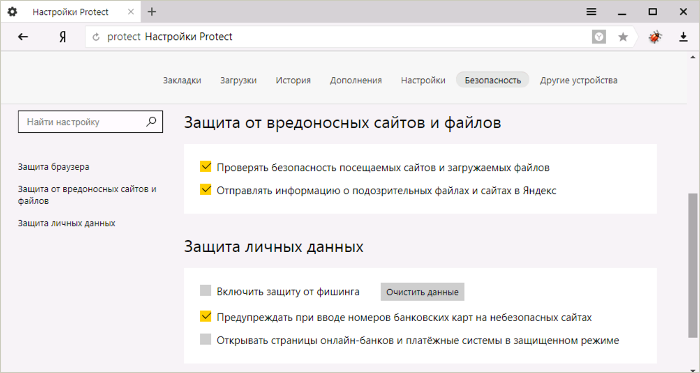Open the browser hamburger menu
700x373 pixels.
tap(592, 12)
